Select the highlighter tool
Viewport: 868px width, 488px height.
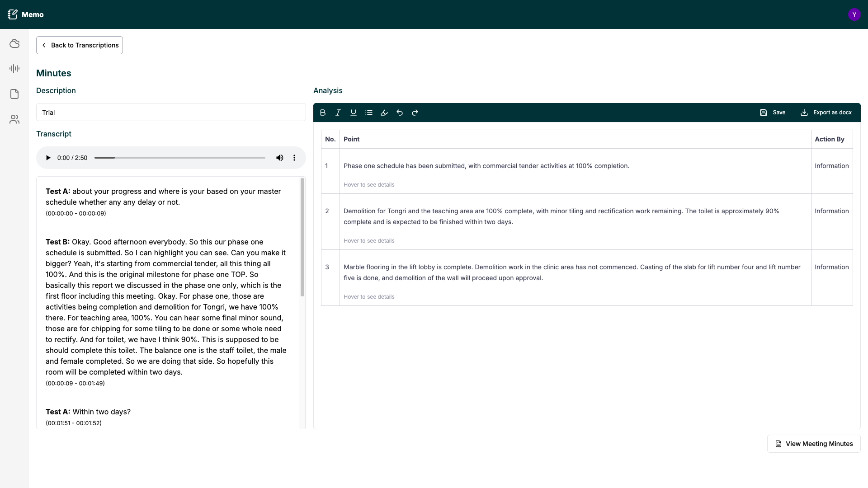tap(384, 113)
